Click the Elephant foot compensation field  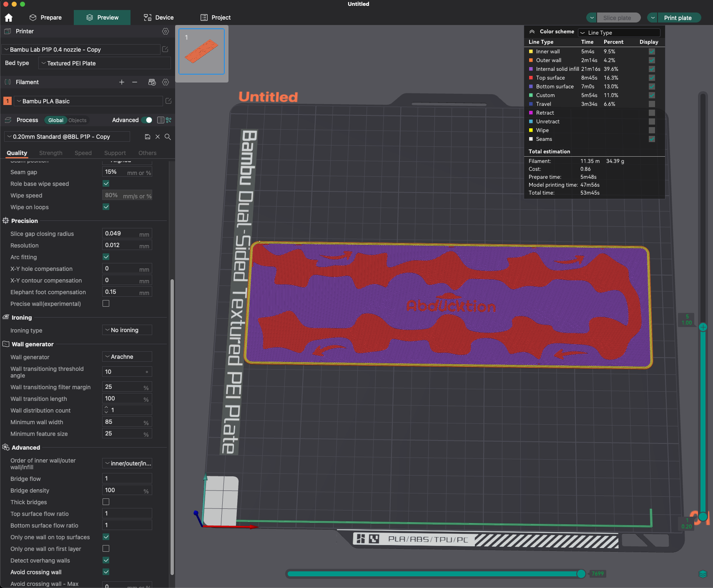[127, 292]
